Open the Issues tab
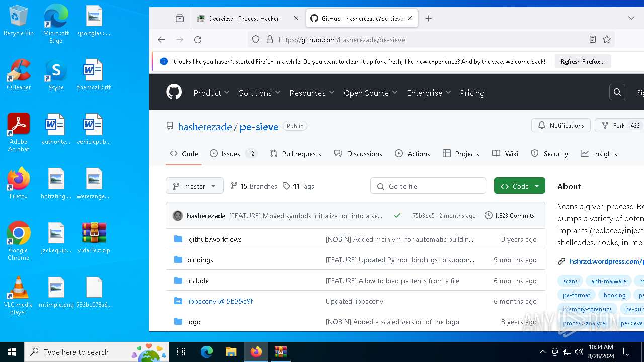This screenshot has height=362, width=644. pos(233,154)
